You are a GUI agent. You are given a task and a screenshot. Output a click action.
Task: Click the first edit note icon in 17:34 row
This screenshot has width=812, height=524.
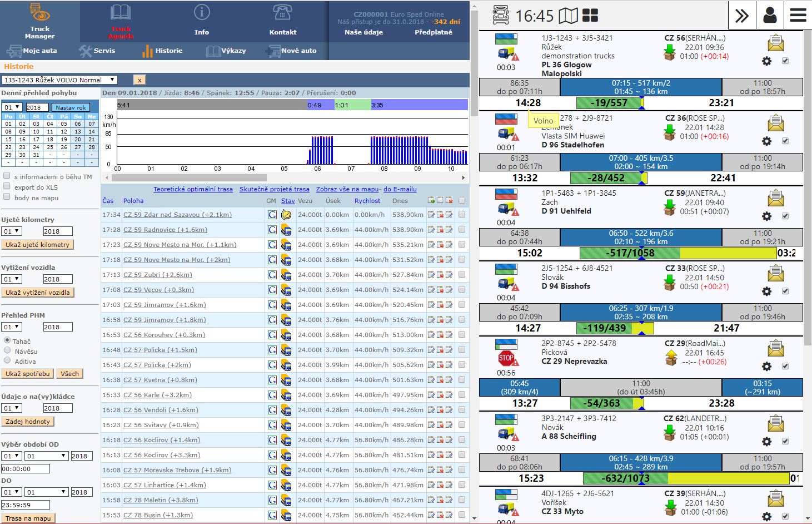pos(431,215)
